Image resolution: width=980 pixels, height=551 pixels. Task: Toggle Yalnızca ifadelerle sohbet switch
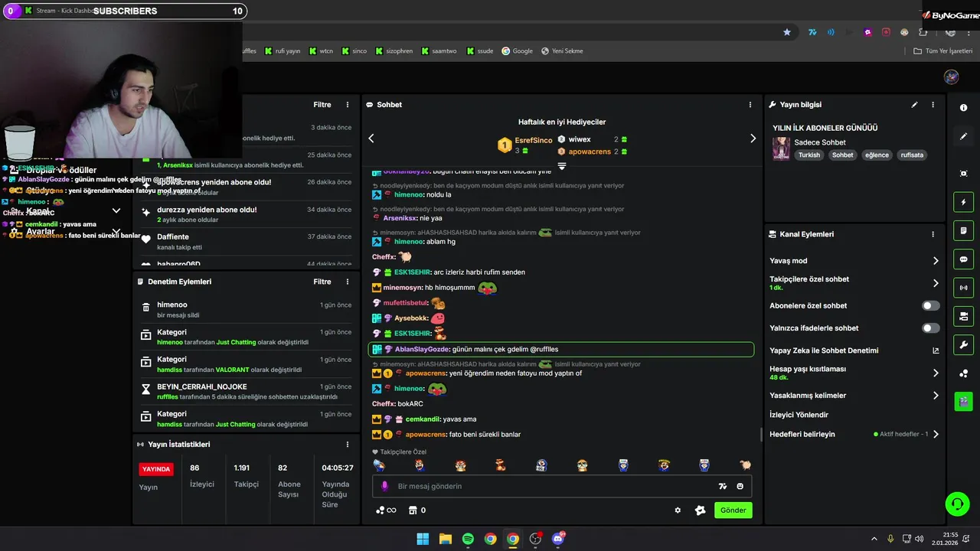point(930,328)
